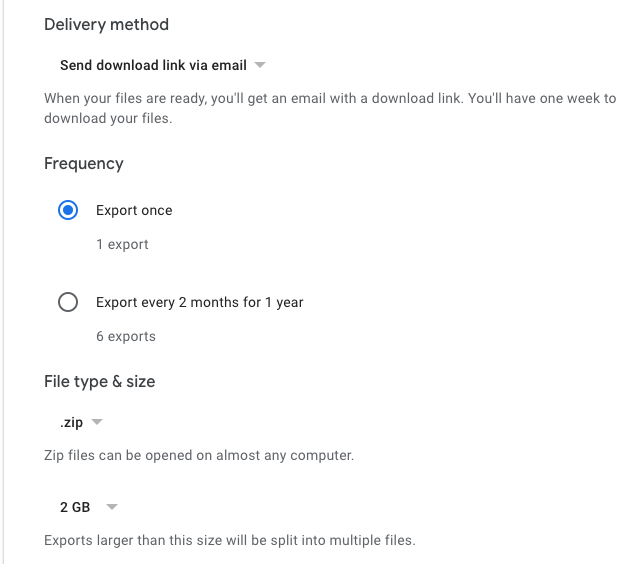Click the arrow next to .zip
This screenshot has width=626, height=564.
click(x=97, y=423)
